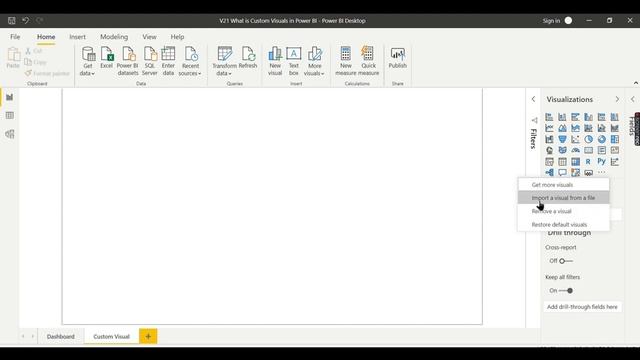Switch to Report view in left sidebar
640x360 pixels.
[x=9, y=97]
